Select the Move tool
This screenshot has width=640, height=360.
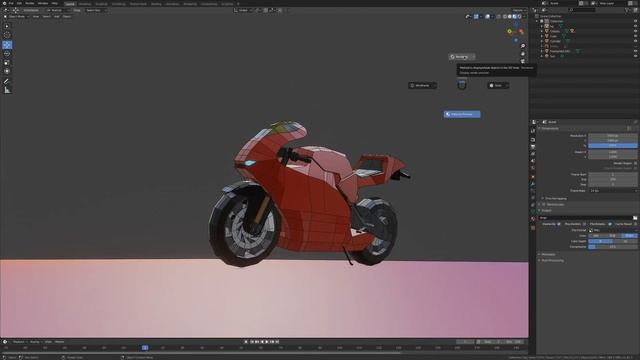7,44
